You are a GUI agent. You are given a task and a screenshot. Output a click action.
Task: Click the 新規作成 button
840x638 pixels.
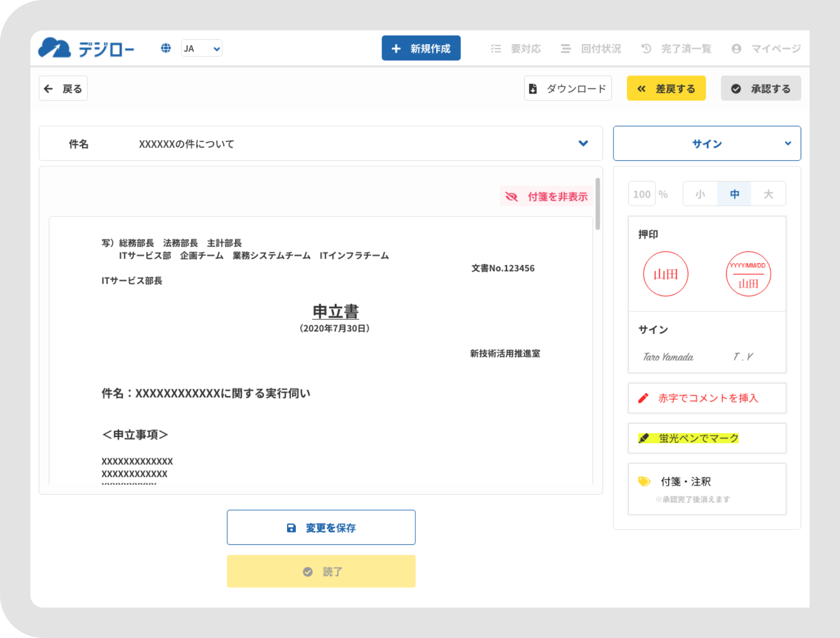(x=421, y=48)
